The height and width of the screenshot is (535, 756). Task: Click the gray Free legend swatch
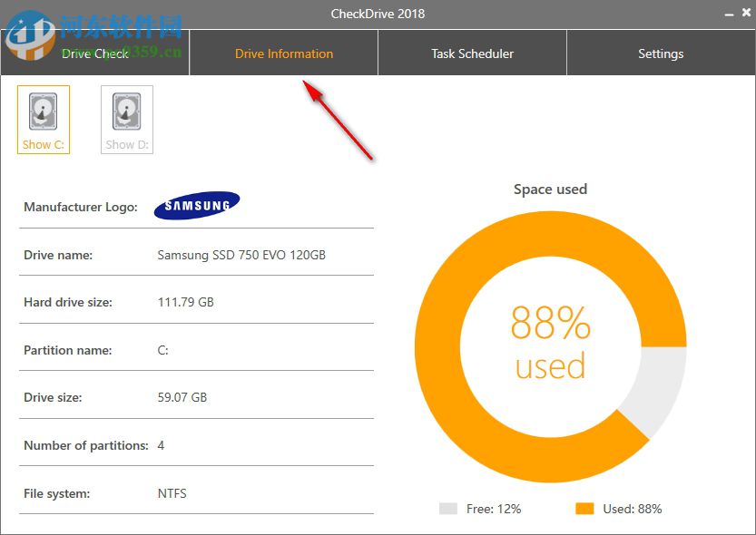[x=447, y=509]
